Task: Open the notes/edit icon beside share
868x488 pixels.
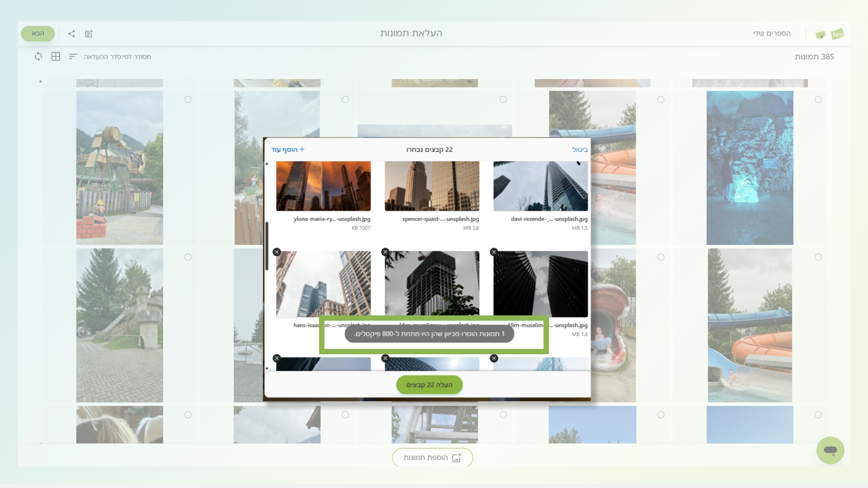Action: coord(89,33)
